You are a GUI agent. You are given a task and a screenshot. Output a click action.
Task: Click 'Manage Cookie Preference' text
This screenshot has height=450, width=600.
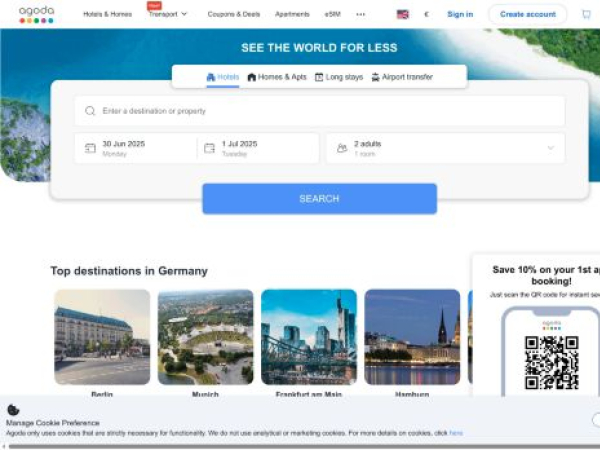(x=53, y=423)
